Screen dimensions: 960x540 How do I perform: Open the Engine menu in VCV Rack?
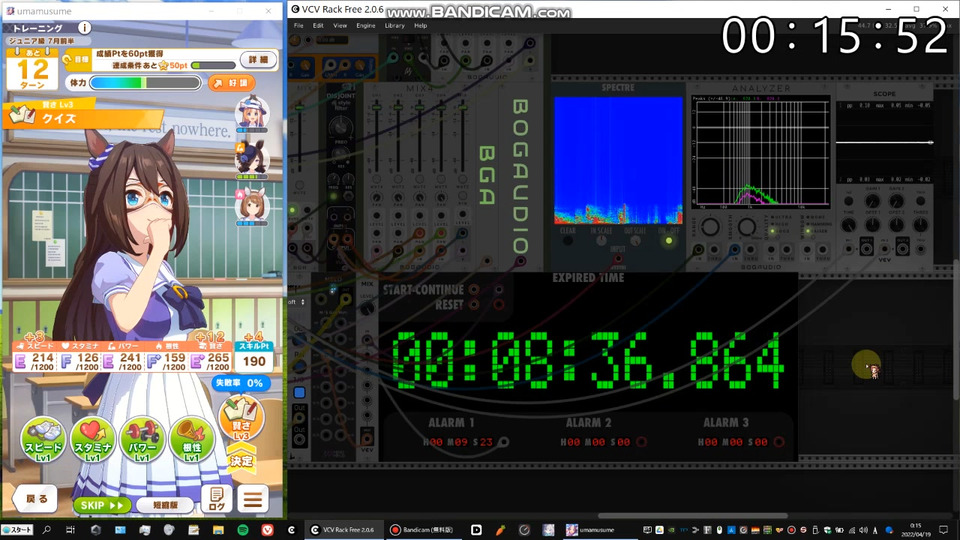(366, 26)
